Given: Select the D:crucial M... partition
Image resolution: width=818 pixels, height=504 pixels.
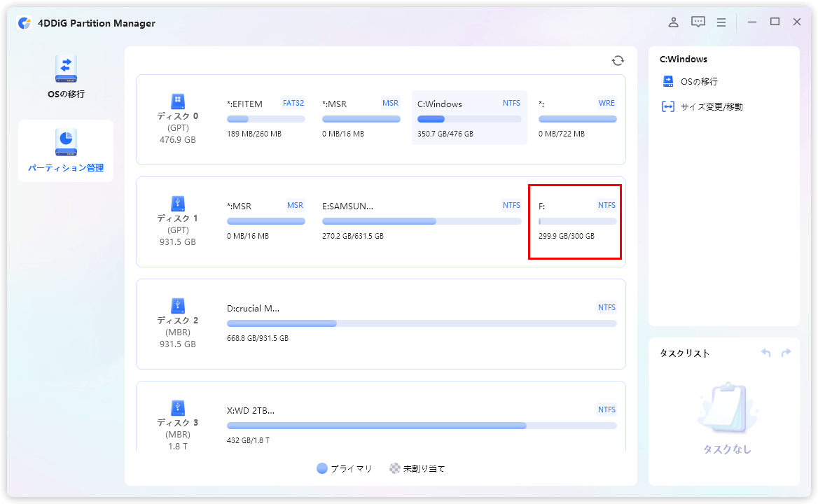Looking at the screenshot, I should pos(422,323).
